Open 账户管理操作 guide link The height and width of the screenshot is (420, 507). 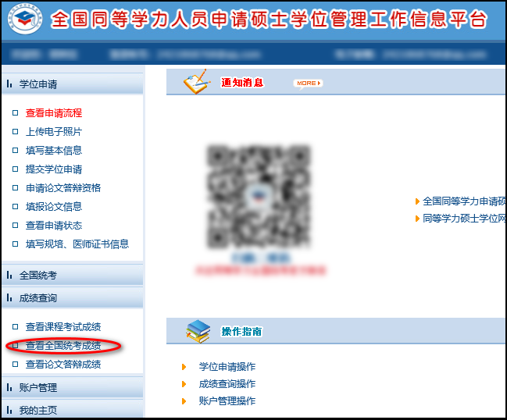[x=227, y=401]
